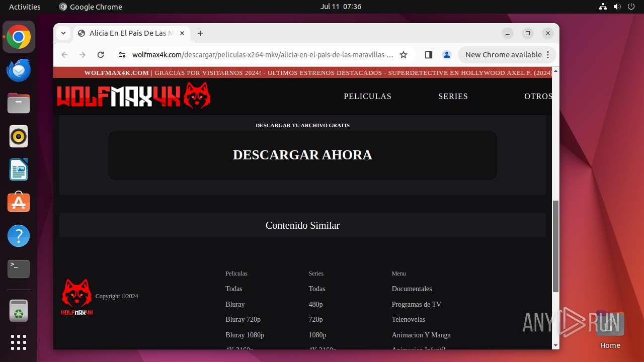The width and height of the screenshot is (644, 362).
Task: Click the browser forward arrow
Action: coord(83,55)
